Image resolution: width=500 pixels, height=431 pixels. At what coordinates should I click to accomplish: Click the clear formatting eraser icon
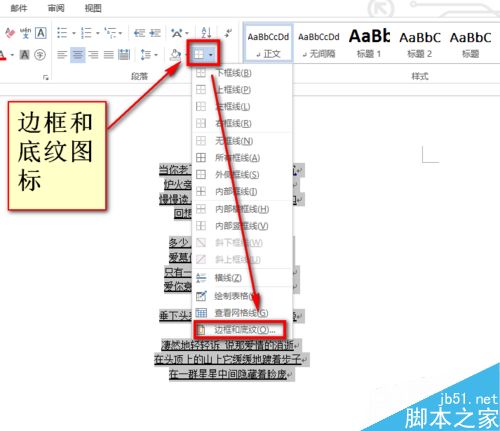(x=10, y=33)
